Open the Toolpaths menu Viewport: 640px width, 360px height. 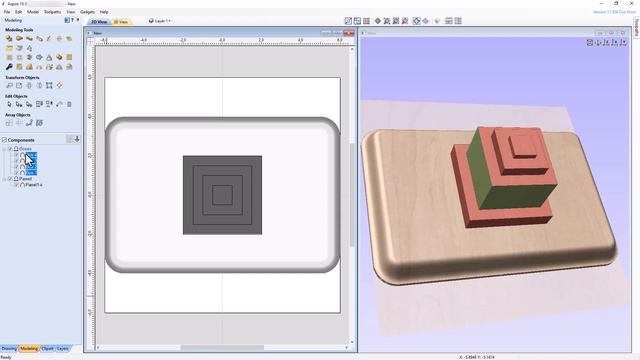point(52,12)
